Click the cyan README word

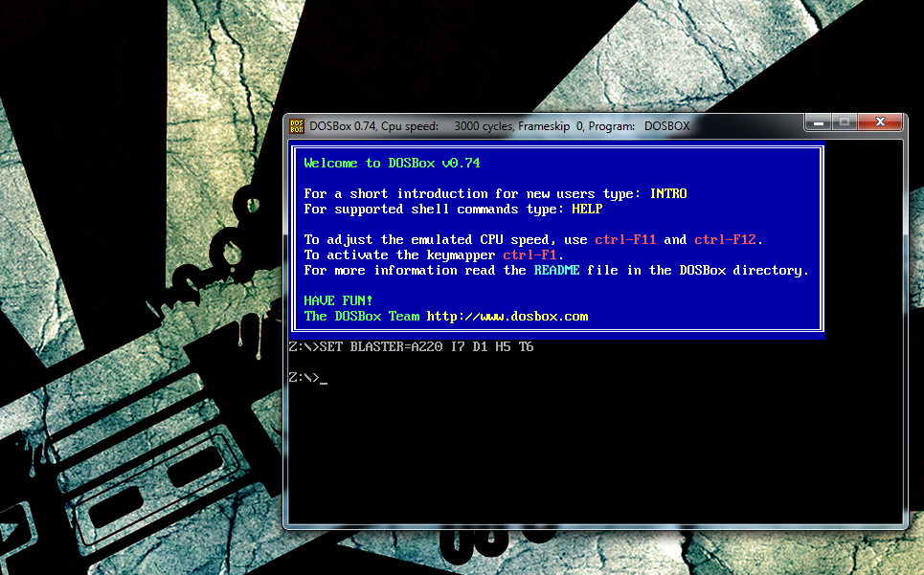pyautogui.click(x=557, y=270)
